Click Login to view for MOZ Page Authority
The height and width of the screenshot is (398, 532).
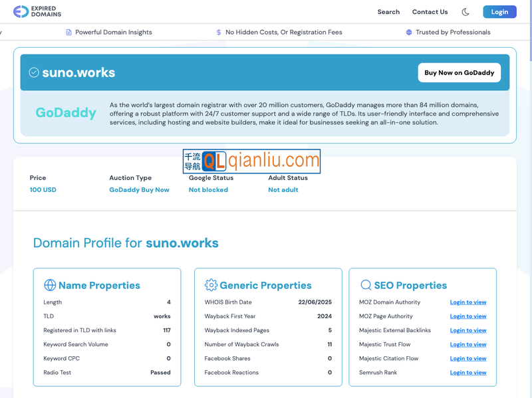pyautogui.click(x=468, y=316)
